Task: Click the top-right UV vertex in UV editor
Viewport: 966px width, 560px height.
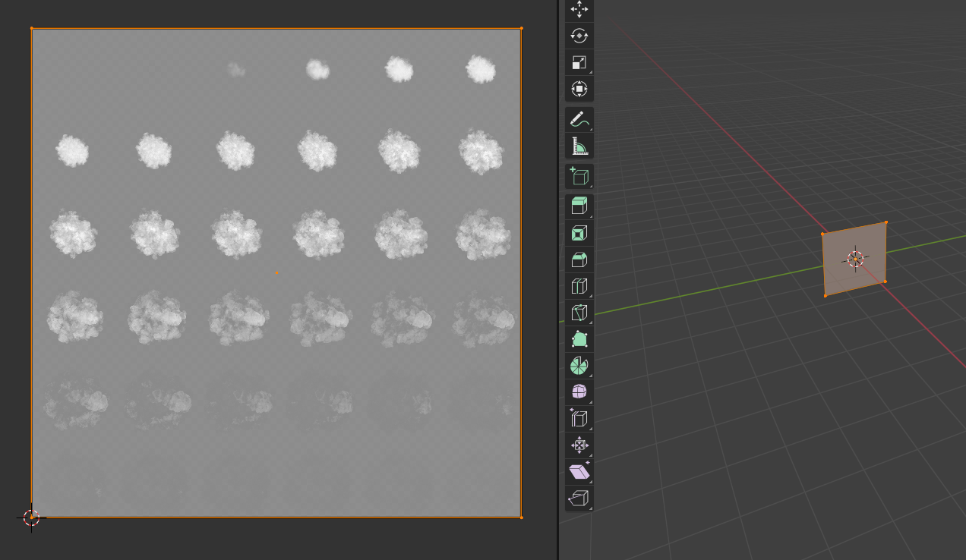Action: coord(521,28)
